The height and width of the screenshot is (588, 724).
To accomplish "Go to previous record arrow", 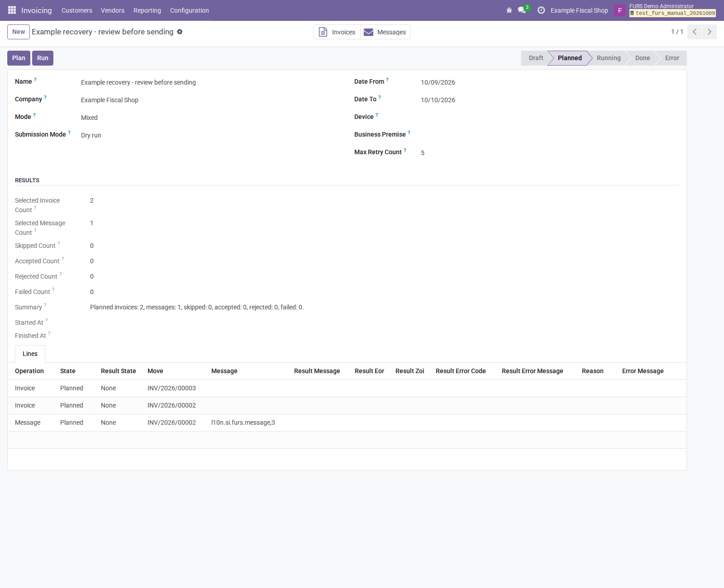I will tap(695, 32).
